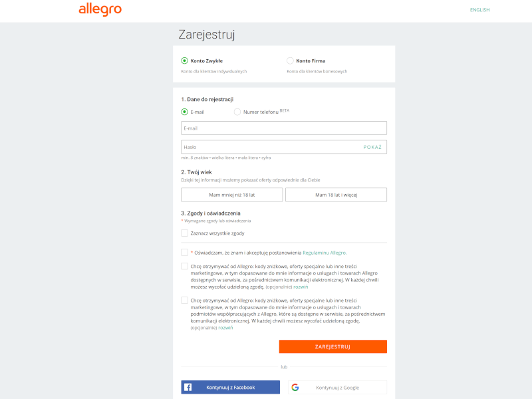Screen dimensions: 532x399
Task: Select the Mam 18 lat i więcej button
Action: tap(336, 195)
